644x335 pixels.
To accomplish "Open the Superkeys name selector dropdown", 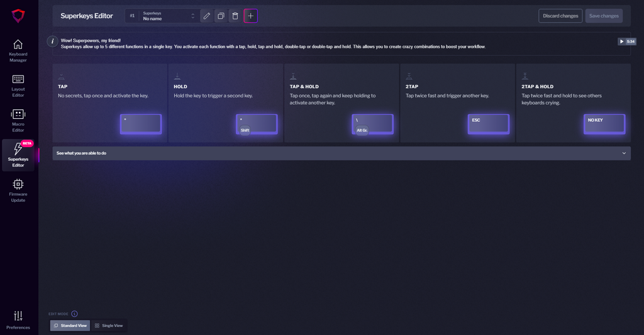I will [x=169, y=16].
